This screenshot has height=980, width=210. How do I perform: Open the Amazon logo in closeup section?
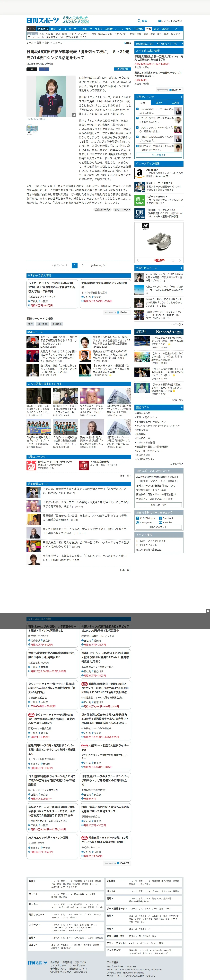(140, 173)
